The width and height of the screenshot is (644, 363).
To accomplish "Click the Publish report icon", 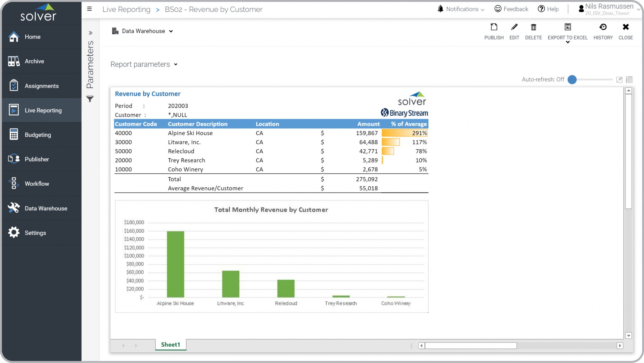I will [x=494, y=27].
